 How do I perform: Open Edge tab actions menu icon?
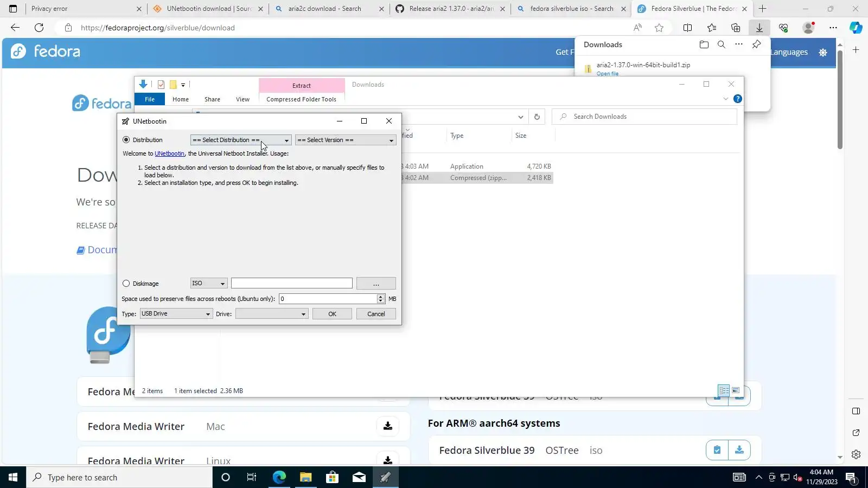coord(13,9)
